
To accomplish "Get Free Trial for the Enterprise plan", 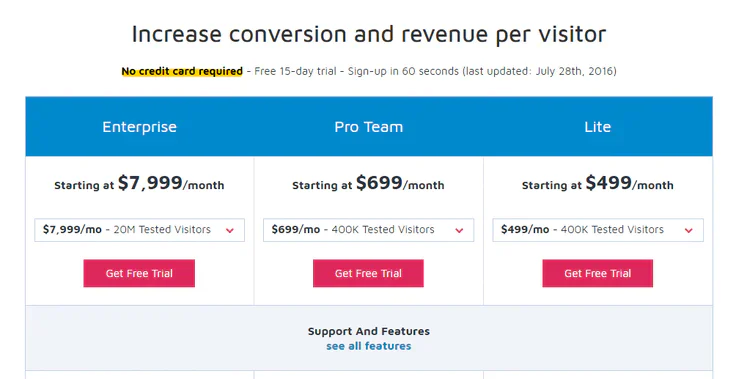I will [x=139, y=273].
